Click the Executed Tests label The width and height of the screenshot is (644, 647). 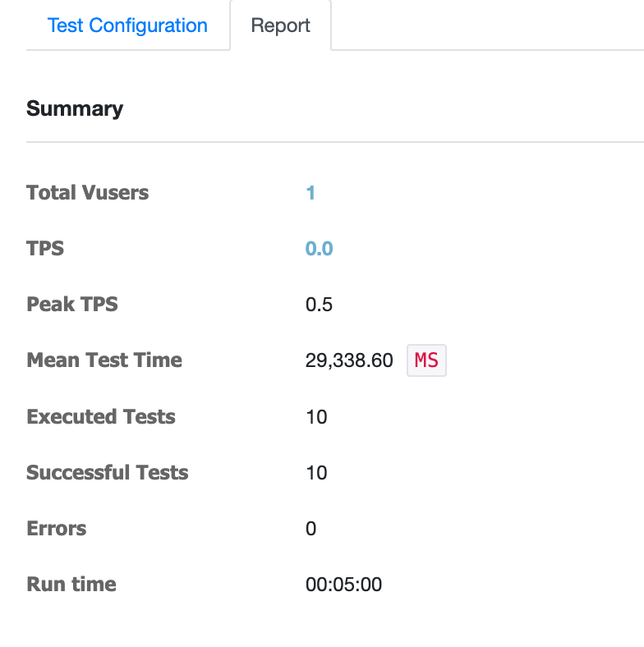[101, 417]
